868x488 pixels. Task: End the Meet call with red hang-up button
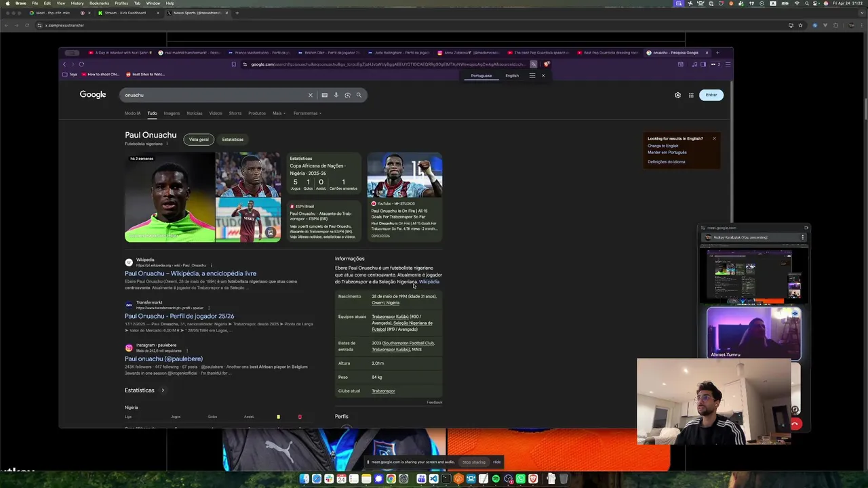point(795,424)
